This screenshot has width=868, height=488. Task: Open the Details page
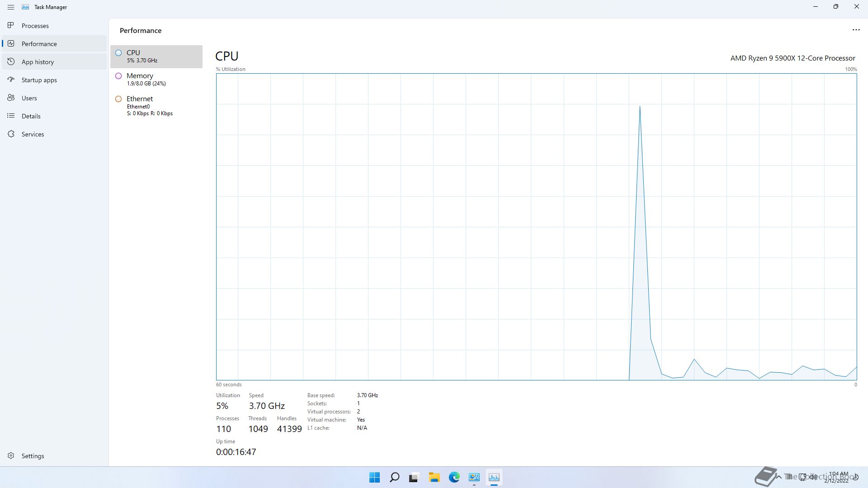pyautogui.click(x=55, y=116)
